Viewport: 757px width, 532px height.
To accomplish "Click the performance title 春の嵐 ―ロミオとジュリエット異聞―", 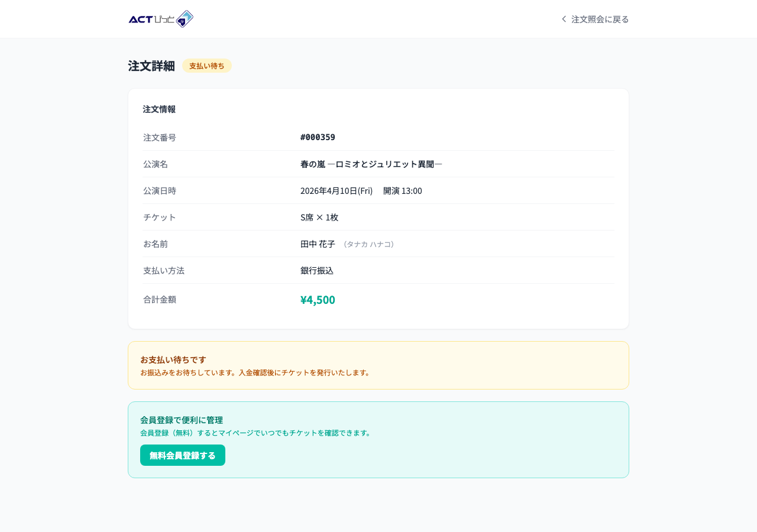I will [x=371, y=164].
